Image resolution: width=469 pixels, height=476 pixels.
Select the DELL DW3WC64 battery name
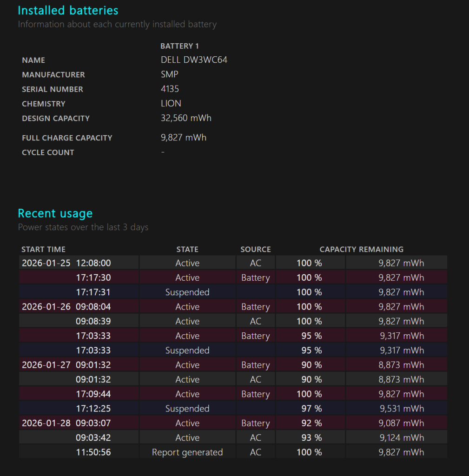coord(194,59)
